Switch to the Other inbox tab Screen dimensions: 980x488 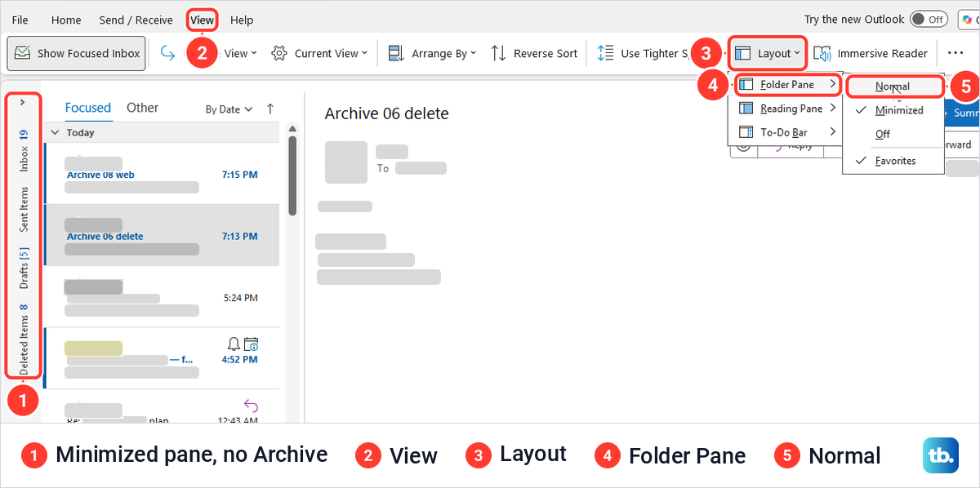[x=143, y=108]
